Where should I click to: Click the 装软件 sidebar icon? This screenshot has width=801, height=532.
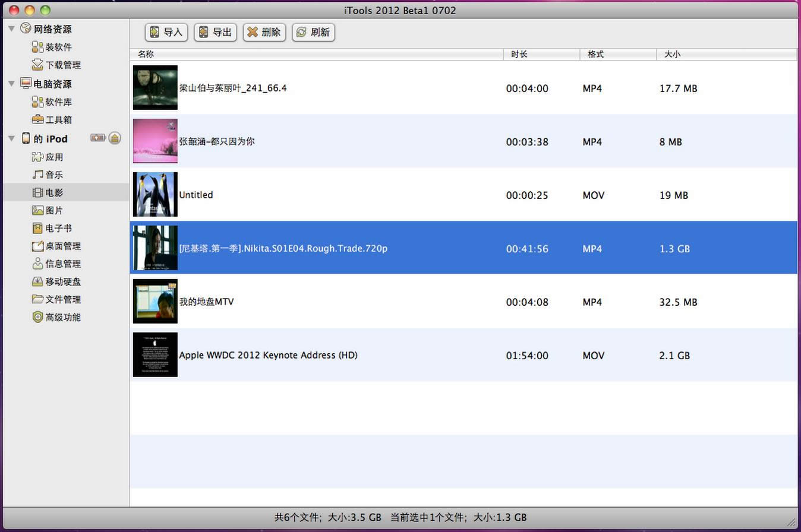point(37,47)
